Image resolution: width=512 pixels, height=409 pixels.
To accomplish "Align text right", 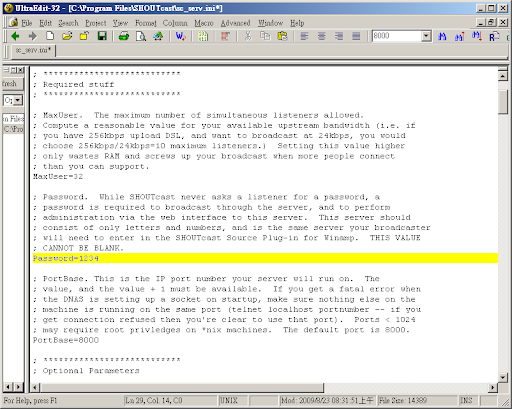I will pyautogui.click(x=339, y=36).
